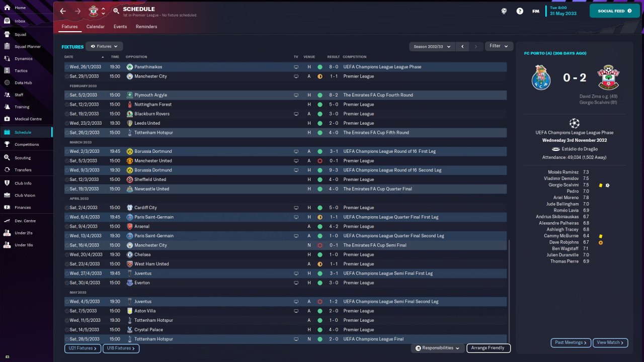Select Schedule in the sidebar

pyautogui.click(x=26, y=132)
